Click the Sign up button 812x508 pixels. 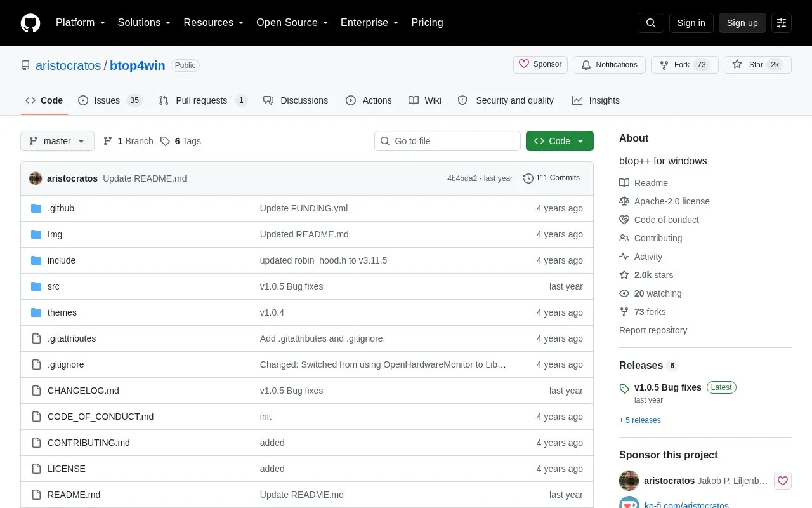coord(742,23)
